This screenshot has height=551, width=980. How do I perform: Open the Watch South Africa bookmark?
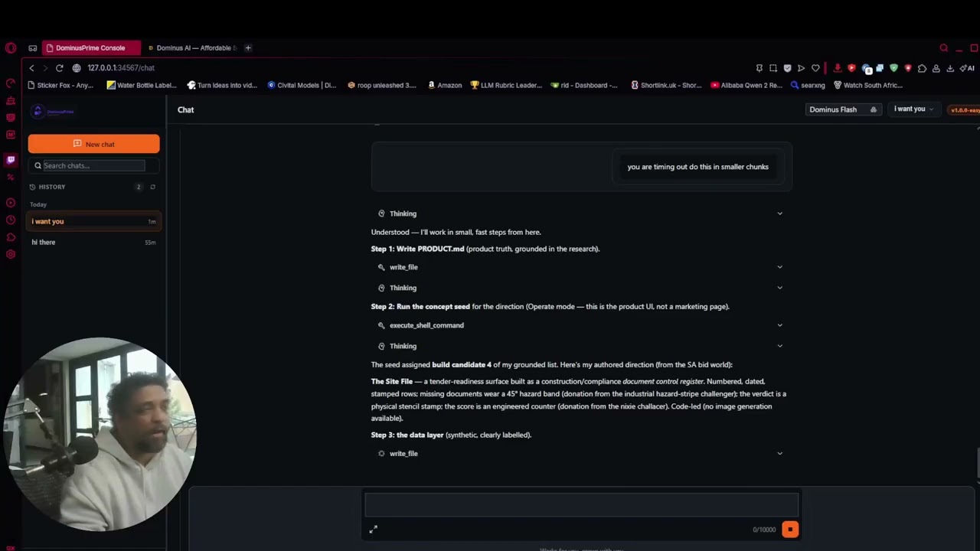[x=868, y=86]
